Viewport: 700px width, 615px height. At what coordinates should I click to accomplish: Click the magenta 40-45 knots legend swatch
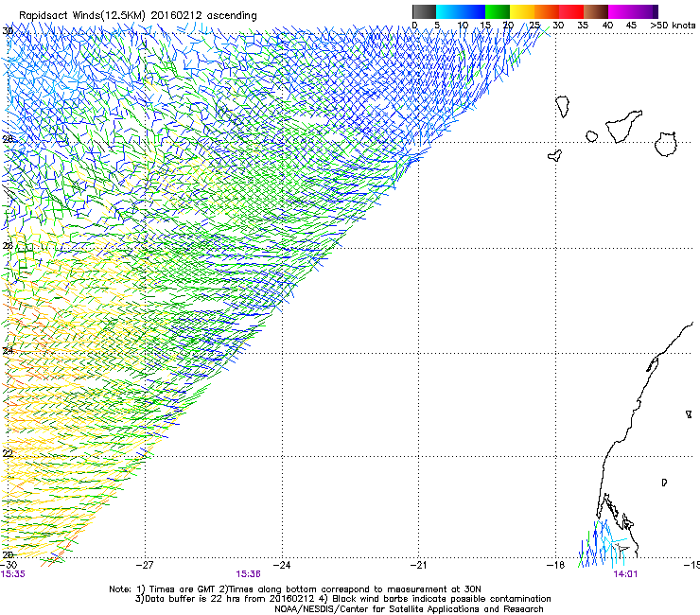pyautogui.click(x=621, y=11)
